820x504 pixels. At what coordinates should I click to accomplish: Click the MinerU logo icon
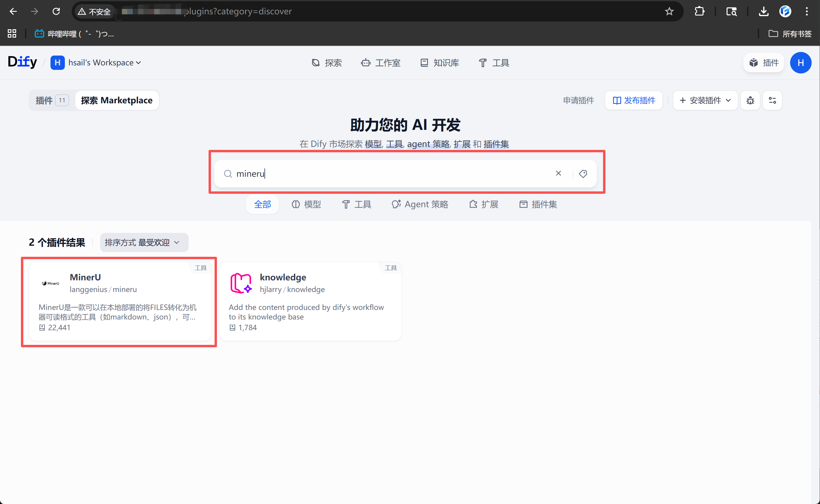(x=51, y=283)
